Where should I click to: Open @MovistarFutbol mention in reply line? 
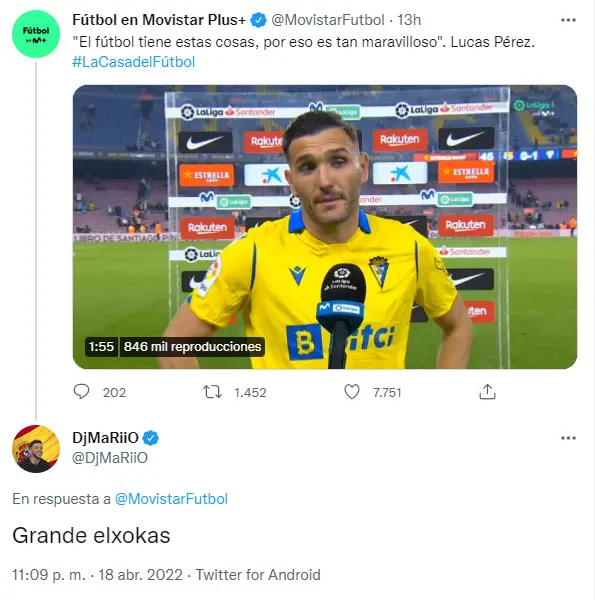tap(171, 499)
